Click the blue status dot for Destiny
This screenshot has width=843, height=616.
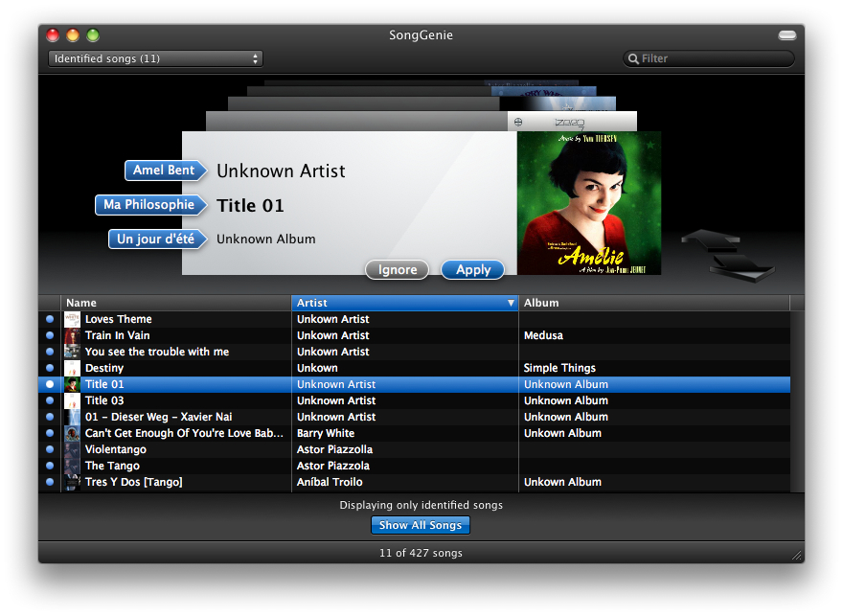pos(50,368)
